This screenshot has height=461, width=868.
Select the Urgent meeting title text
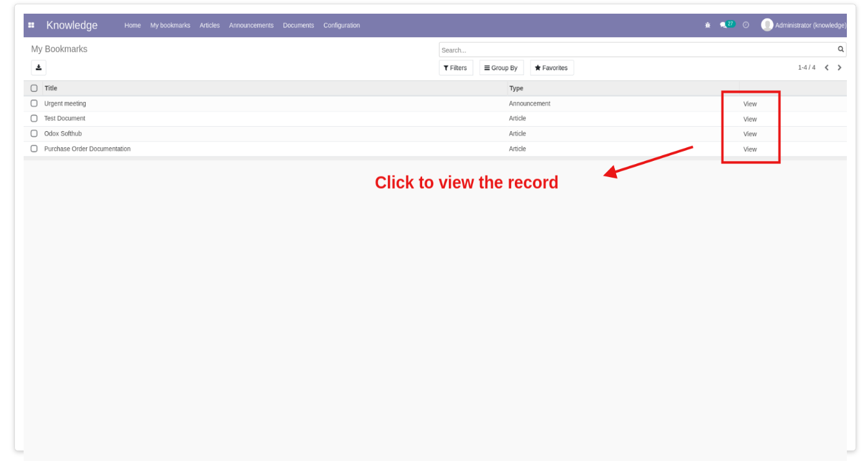[65, 104]
